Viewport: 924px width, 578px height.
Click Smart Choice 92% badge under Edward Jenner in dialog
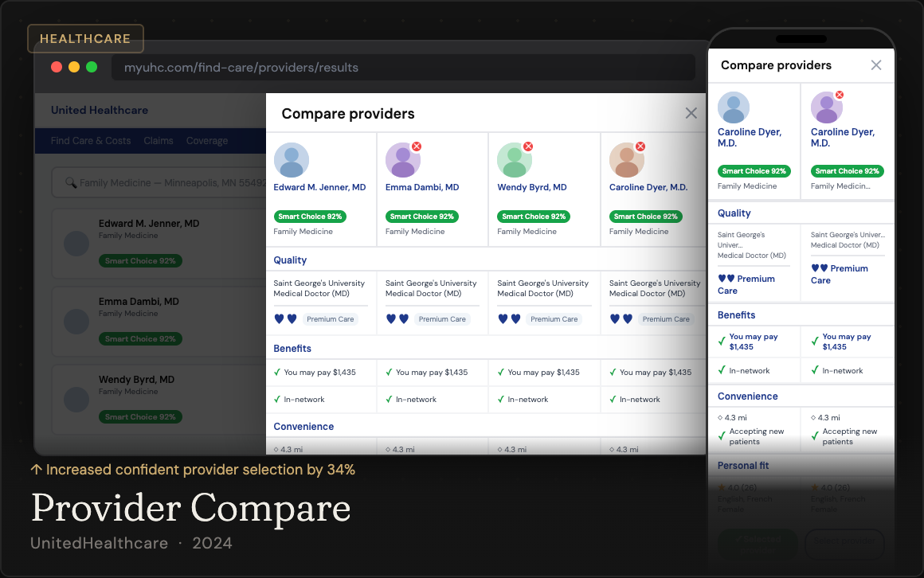[310, 217]
